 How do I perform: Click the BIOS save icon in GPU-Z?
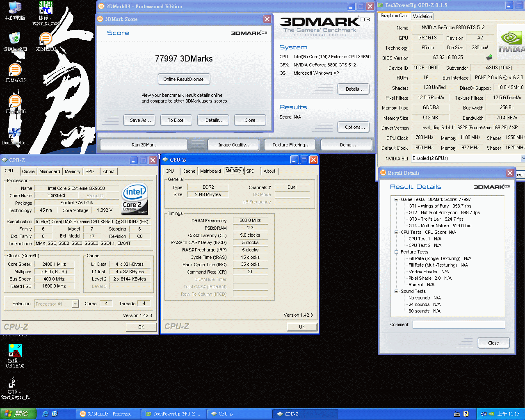pos(489,57)
